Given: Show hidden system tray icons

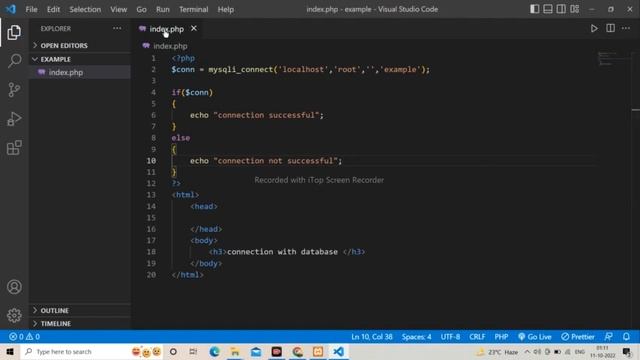Looking at the screenshot, I should point(527,352).
